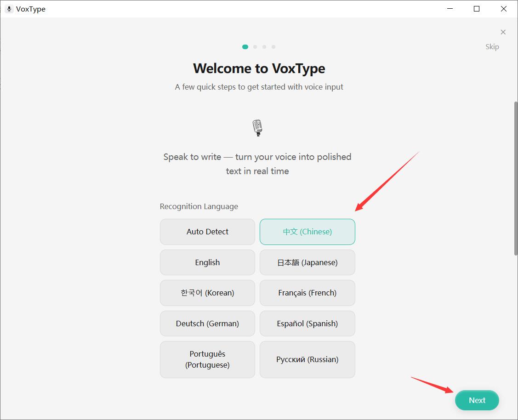Click the "Welcome to VoxType" heading
518x420 pixels.
coord(259,68)
